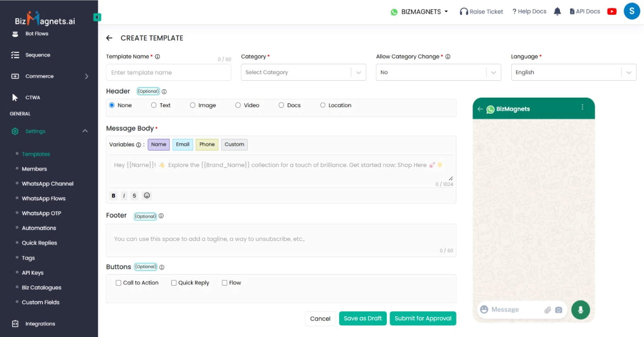
Task: Show info icon next to Variables
Action: tap(139, 145)
